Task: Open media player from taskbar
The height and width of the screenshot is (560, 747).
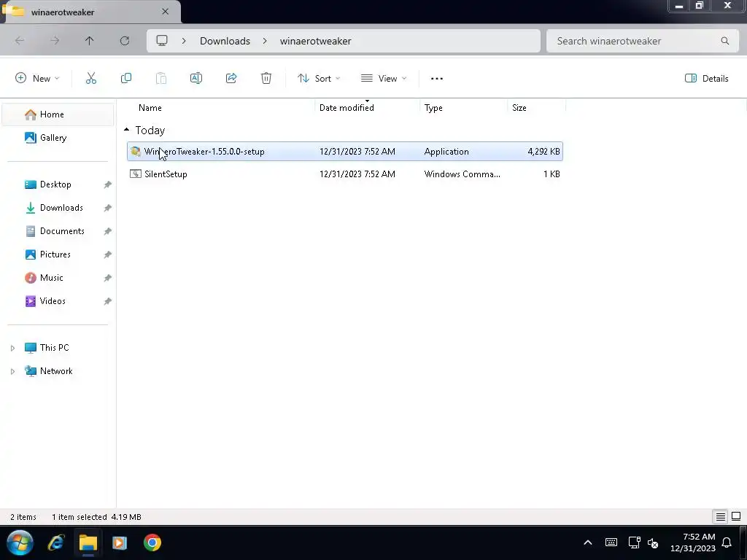Action: click(x=120, y=542)
